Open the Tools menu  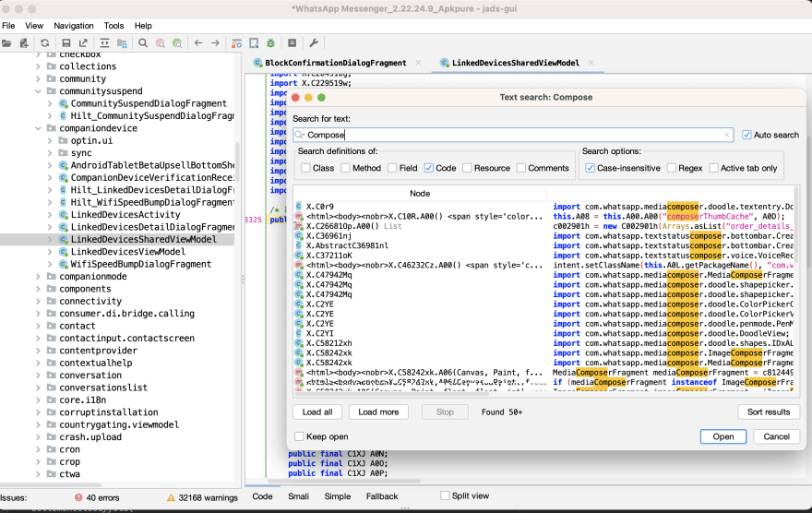point(113,25)
